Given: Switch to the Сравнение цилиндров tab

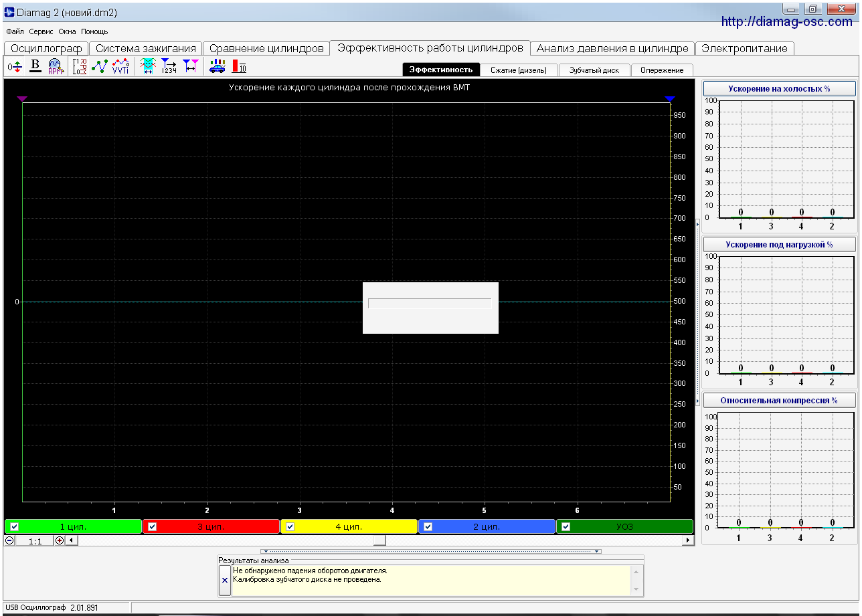Looking at the screenshot, I should click(x=266, y=48).
